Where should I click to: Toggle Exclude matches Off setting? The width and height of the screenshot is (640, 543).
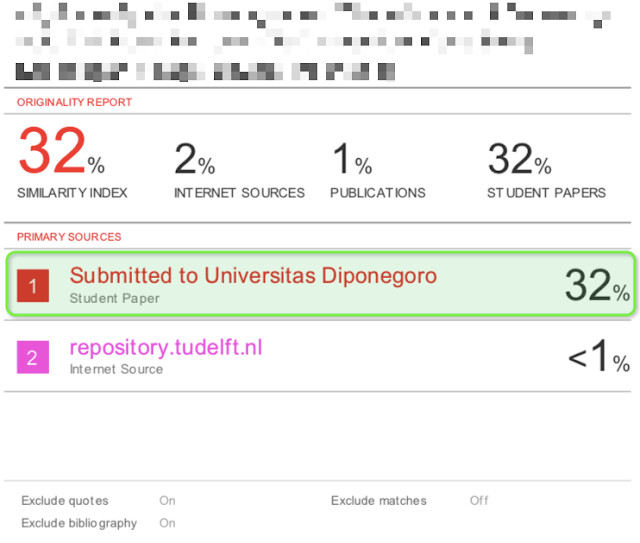[479, 500]
